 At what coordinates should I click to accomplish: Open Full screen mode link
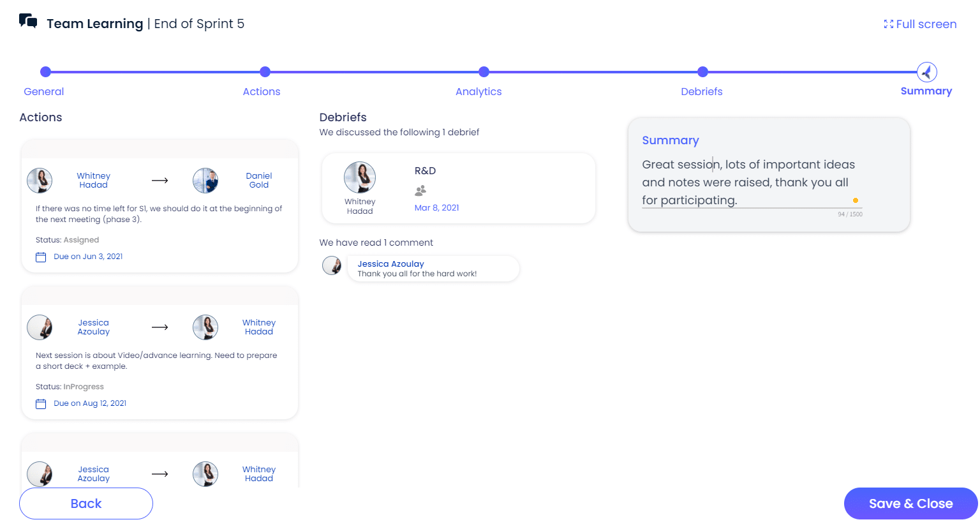pyautogui.click(x=926, y=24)
